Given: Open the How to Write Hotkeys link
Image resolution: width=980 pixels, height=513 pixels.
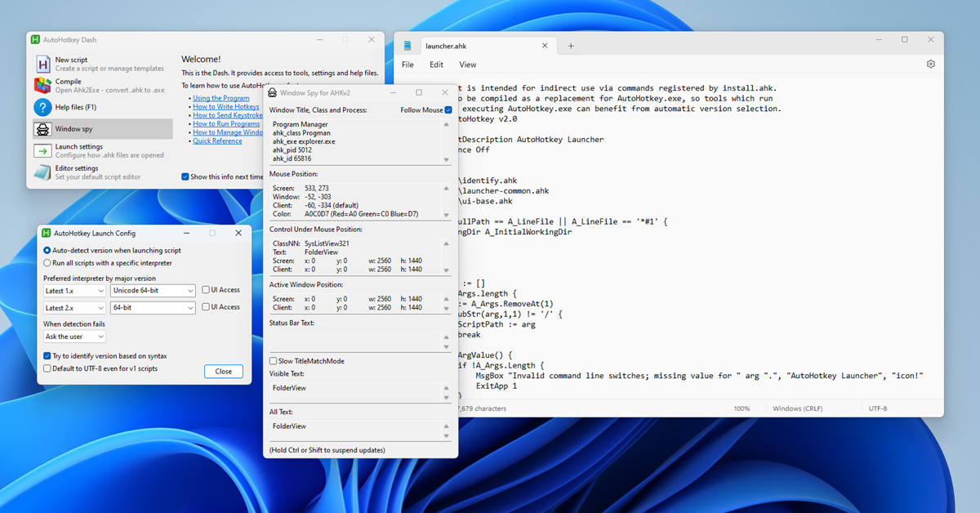Looking at the screenshot, I should (226, 107).
